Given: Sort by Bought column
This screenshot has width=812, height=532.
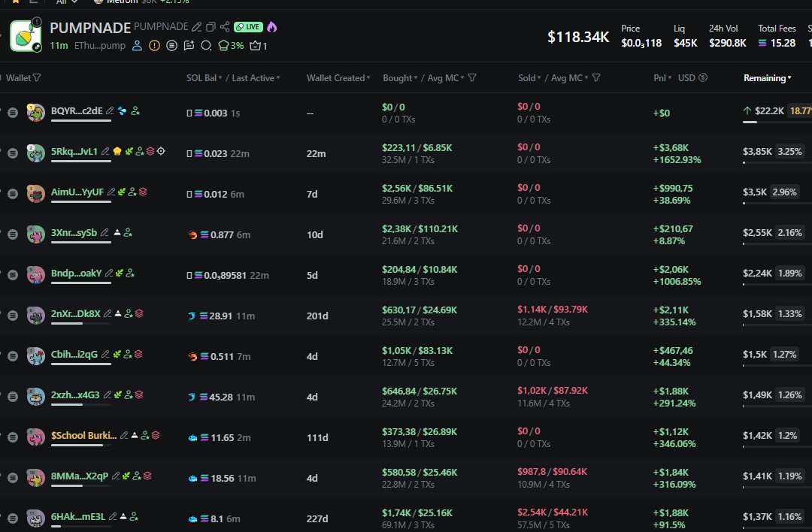Looking at the screenshot, I should [x=400, y=77].
